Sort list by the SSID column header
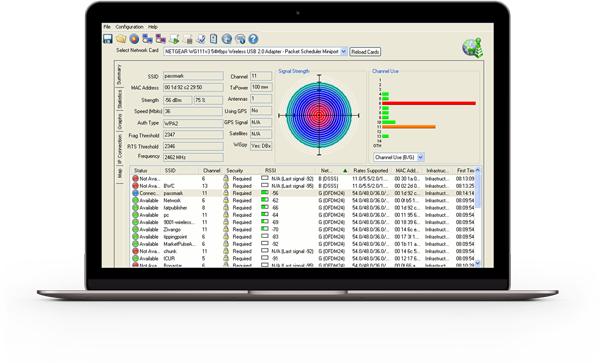600x363 pixels. 170,171
